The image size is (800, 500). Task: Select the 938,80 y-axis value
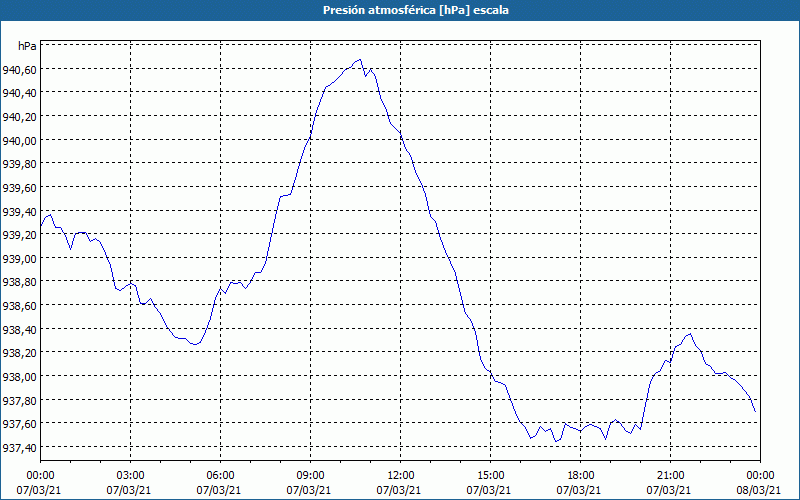(x=19, y=282)
